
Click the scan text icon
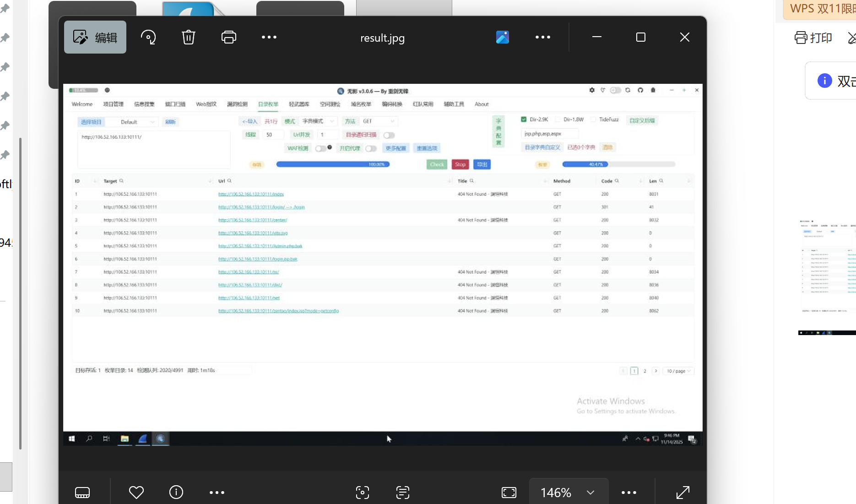click(403, 493)
